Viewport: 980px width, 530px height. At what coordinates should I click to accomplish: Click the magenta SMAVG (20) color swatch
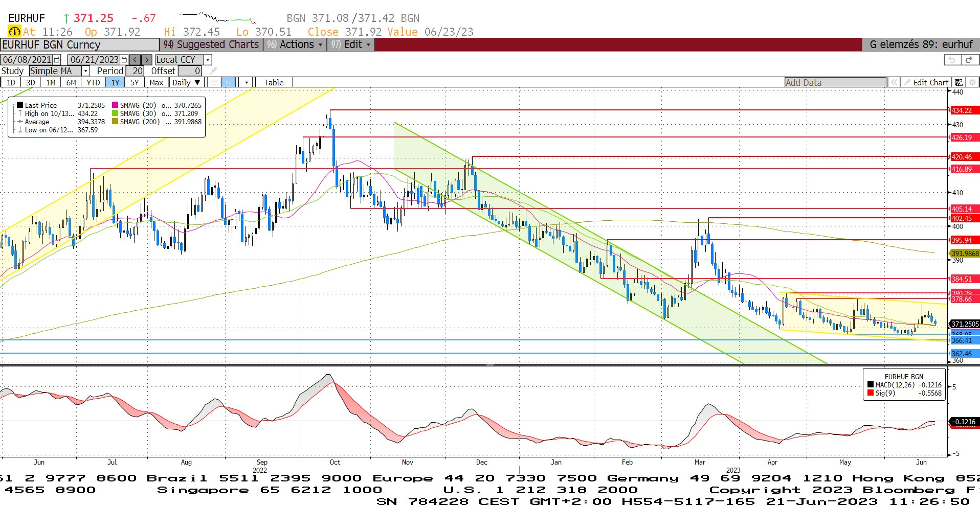coord(115,105)
